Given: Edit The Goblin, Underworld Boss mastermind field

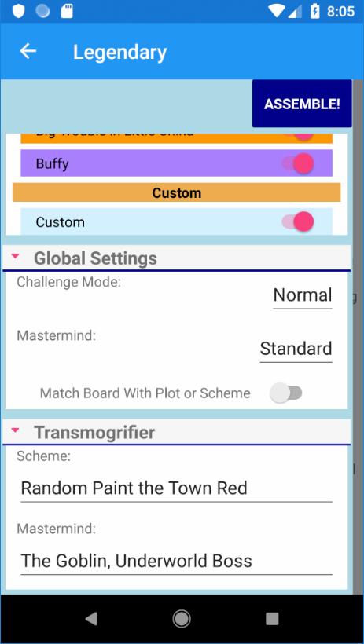Looking at the screenshot, I should click(176, 561).
